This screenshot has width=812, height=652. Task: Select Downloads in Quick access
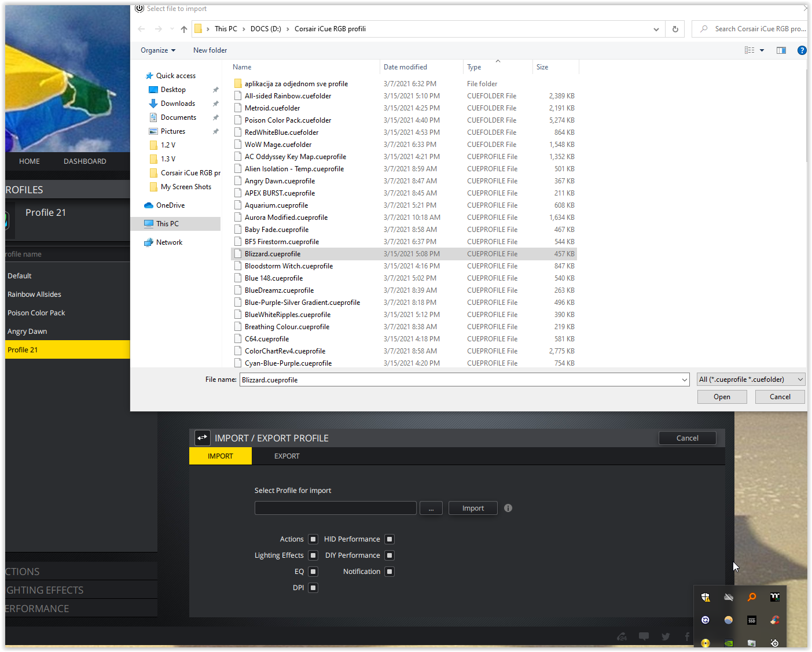pyautogui.click(x=178, y=104)
